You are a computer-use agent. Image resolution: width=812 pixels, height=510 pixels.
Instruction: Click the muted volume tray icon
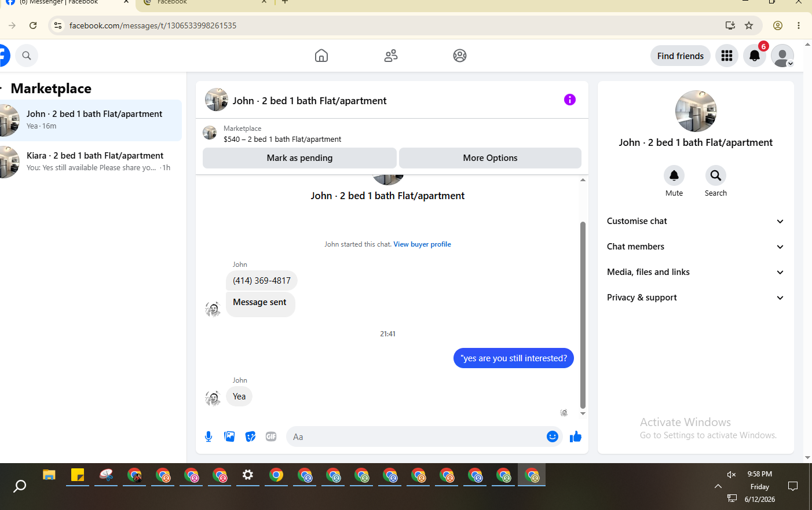[731, 475]
